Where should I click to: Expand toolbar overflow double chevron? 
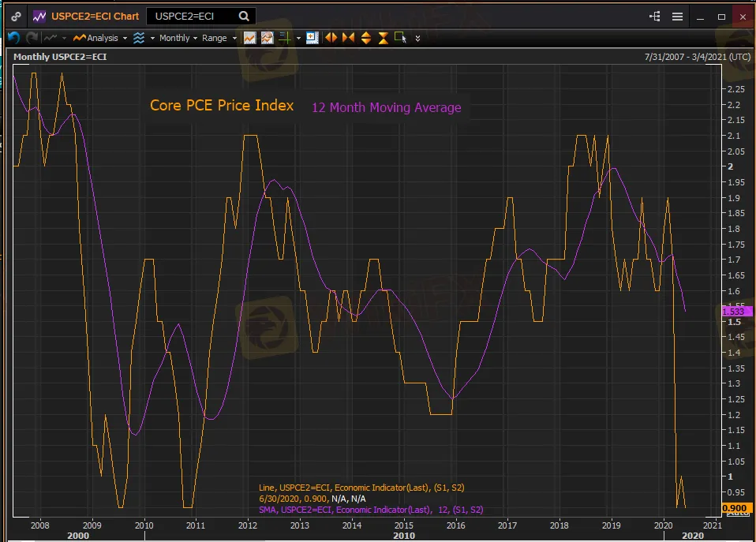417,38
